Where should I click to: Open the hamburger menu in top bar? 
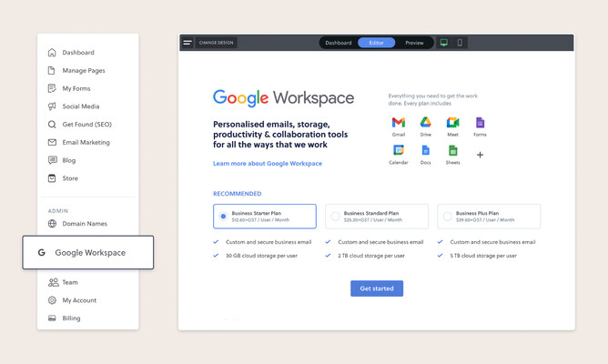(187, 43)
